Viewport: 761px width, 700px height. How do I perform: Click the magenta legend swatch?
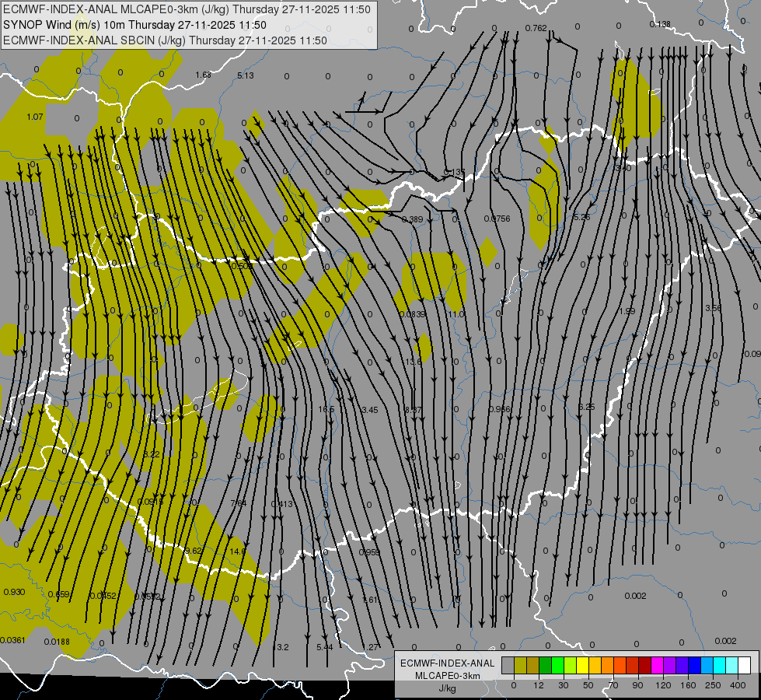coord(657,666)
